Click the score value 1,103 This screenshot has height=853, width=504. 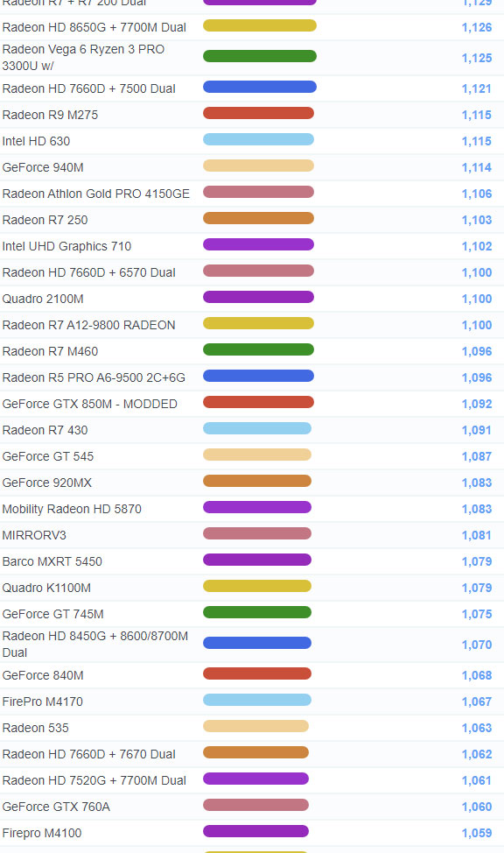point(477,221)
